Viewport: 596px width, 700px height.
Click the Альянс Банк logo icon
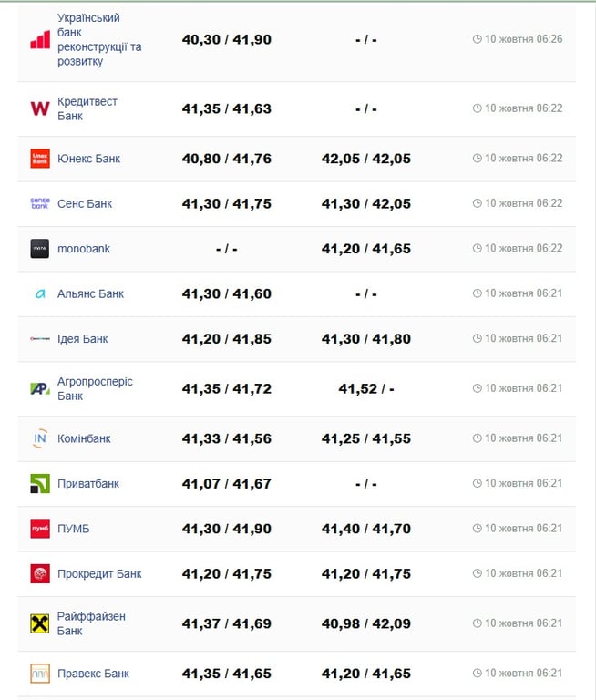coord(40,294)
